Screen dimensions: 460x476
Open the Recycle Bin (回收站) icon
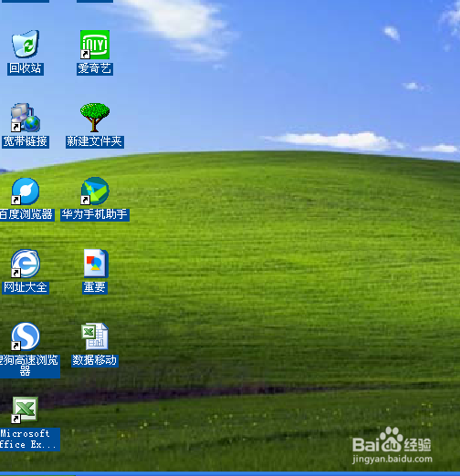click(x=26, y=44)
